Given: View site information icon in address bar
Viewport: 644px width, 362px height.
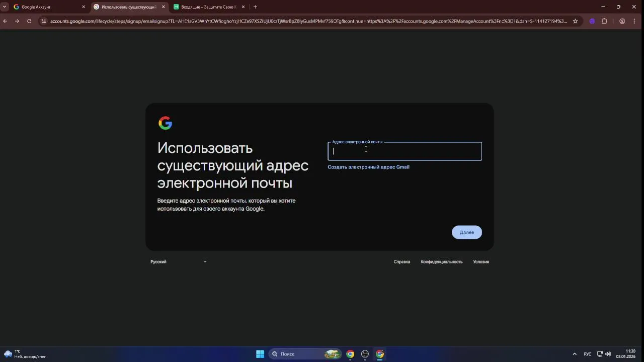Looking at the screenshot, I should pos(44,21).
